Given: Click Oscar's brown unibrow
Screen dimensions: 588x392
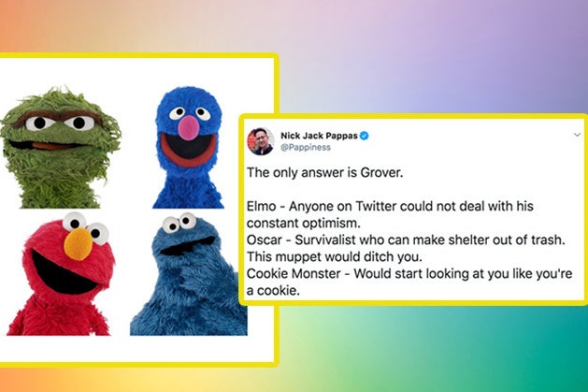Looking at the screenshot, I should [58, 117].
